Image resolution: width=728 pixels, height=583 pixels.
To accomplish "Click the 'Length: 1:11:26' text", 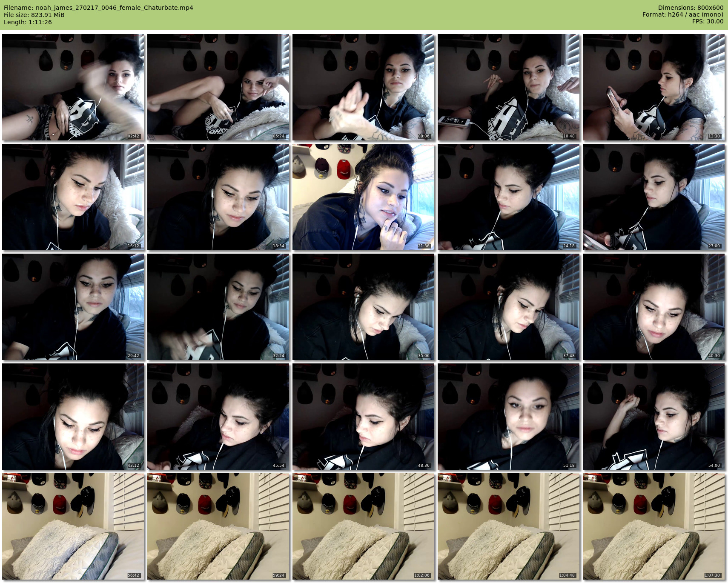I will coord(28,22).
